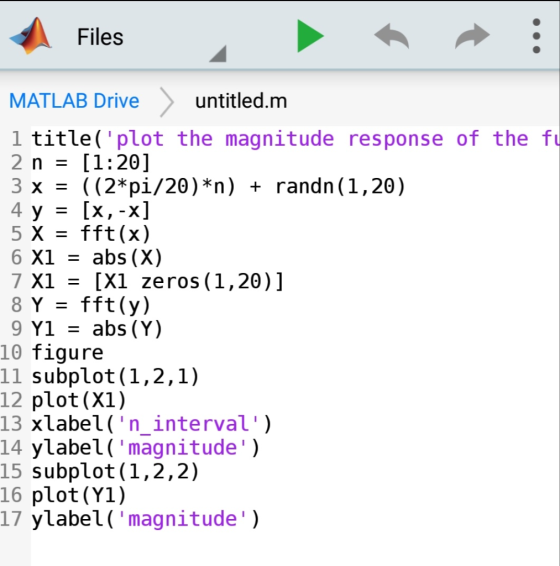Redo the last undone edit

point(472,36)
